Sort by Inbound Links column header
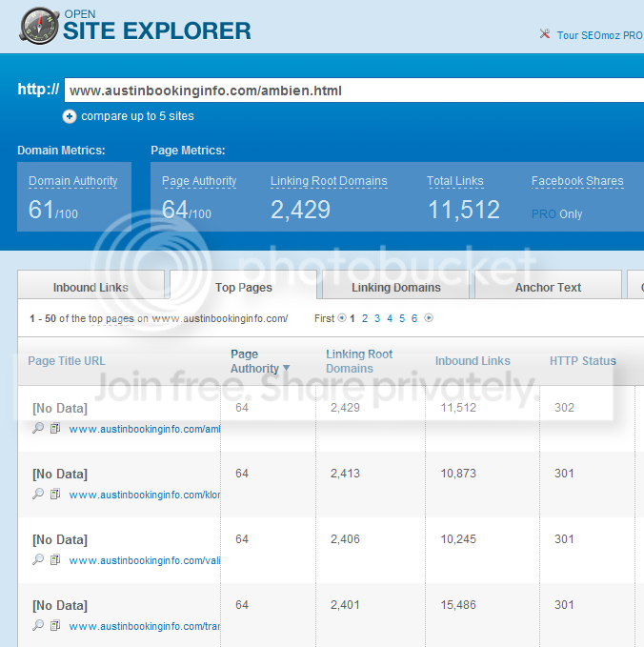The image size is (644, 647). coord(473,361)
